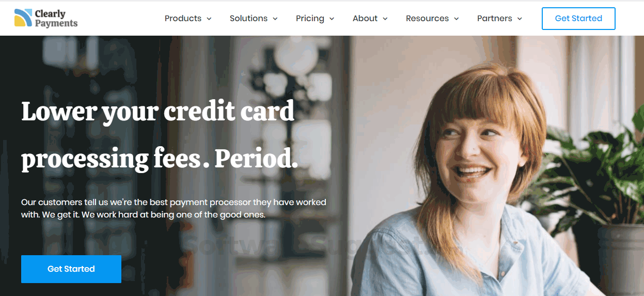Open the About navigation item

tap(365, 18)
